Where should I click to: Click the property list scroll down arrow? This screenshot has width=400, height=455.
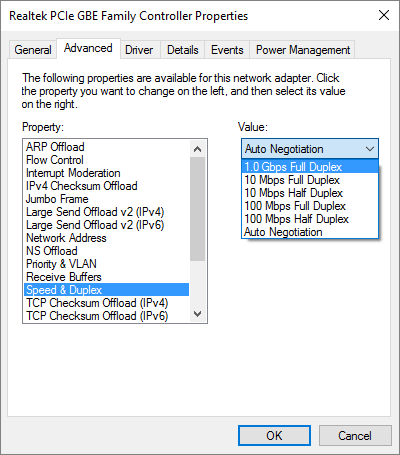click(x=197, y=314)
